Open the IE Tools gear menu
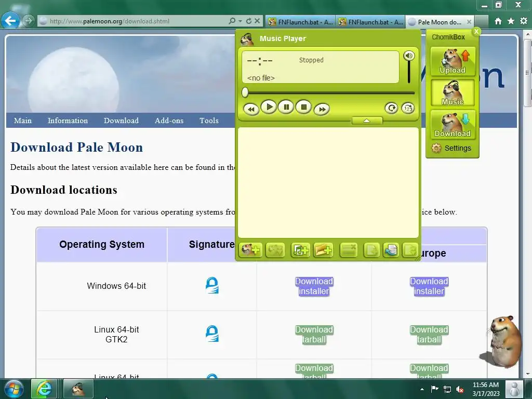532x399 pixels. tap(524, 21)
